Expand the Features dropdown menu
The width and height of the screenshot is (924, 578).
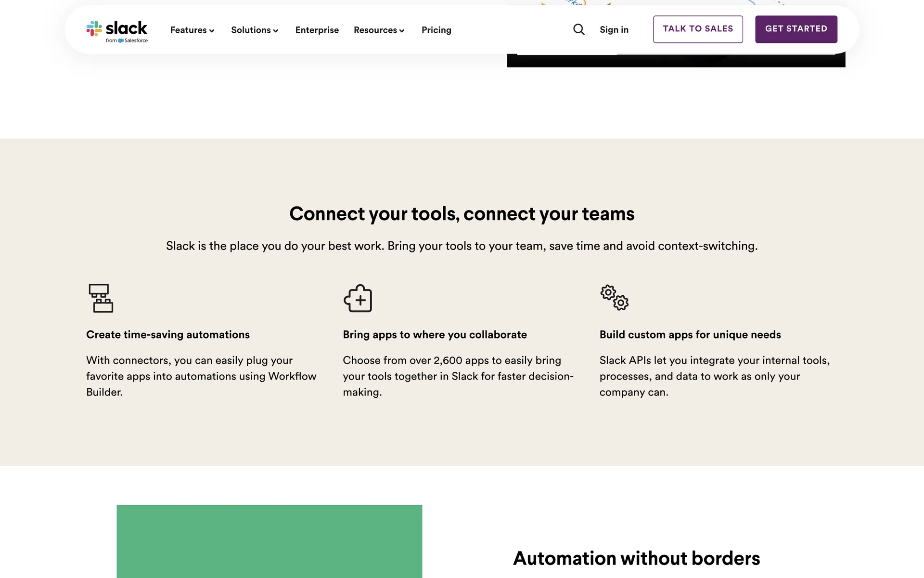192,30
